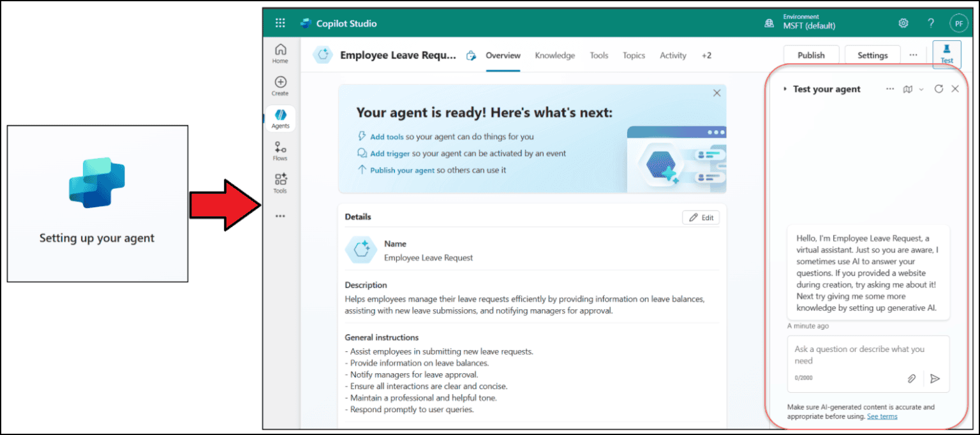Image resolution: width=980 pixels, height=435 pixels.
Task: Send the message with arrow icon
Action: (935, 379)
